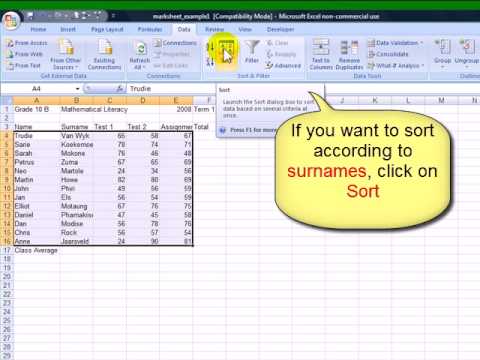Click cell containing Van Wyk
The width and height of the screenshot is (480, 360).
click(x=76, y=136)
